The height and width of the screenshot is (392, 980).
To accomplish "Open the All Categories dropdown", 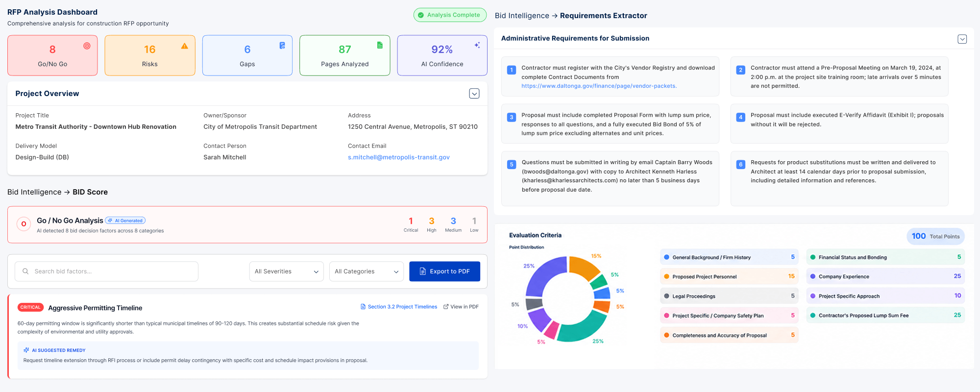I will click(x=367, y=271).
